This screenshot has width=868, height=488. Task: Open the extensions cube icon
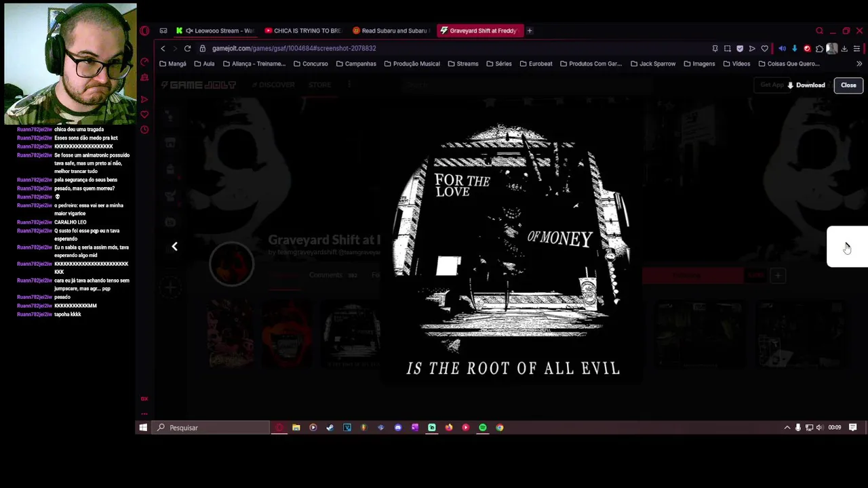[x=819, y=48]
